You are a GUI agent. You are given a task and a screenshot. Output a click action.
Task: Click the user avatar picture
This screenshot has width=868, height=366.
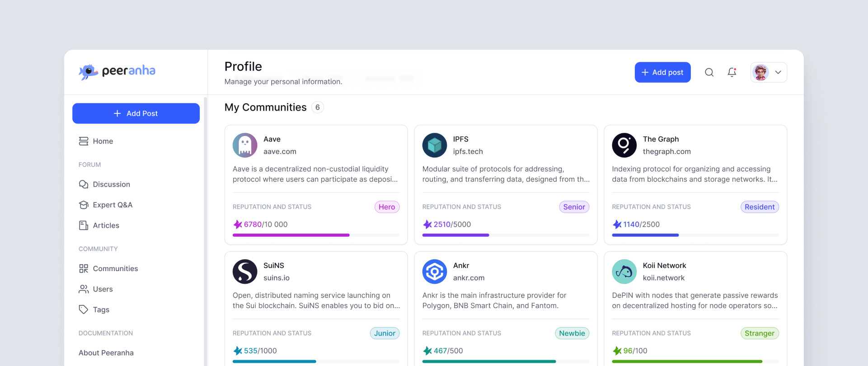point(761,72)
